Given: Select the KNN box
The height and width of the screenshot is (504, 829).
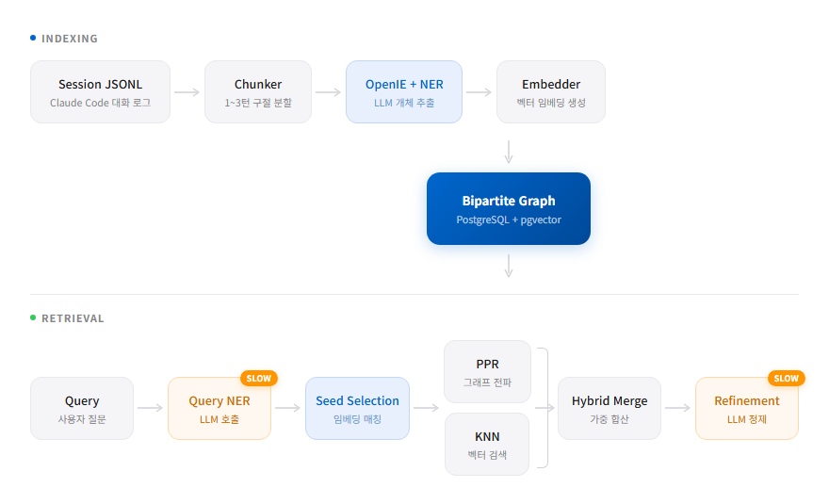Looking at the screenshot, I should [x=487, y=445].
